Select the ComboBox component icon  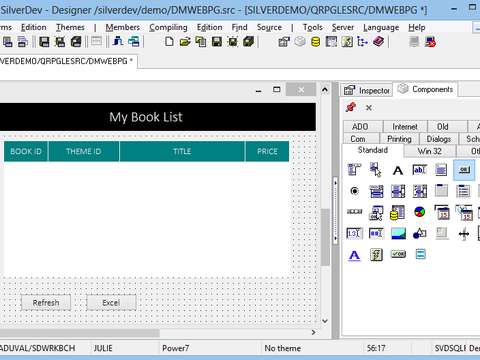click(x=376, y=192)
